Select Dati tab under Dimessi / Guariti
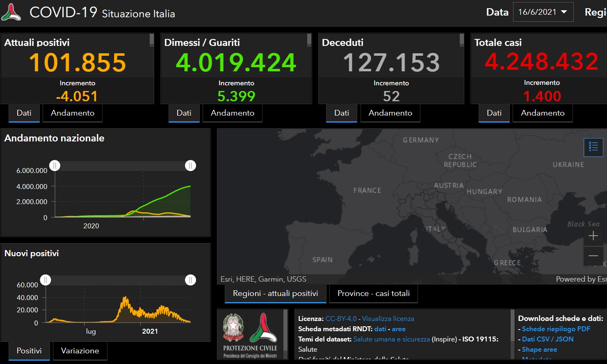The image size is (607, 364). tap(184, 113)
